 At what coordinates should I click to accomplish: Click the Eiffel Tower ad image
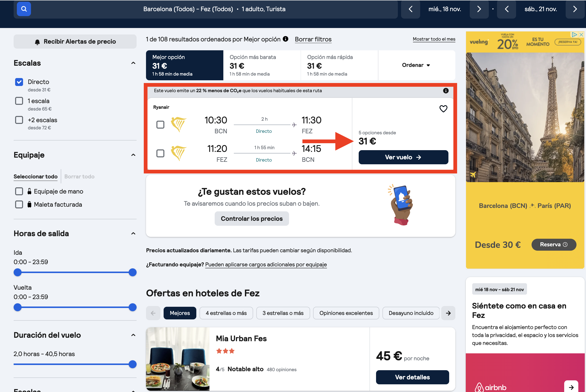525,117
